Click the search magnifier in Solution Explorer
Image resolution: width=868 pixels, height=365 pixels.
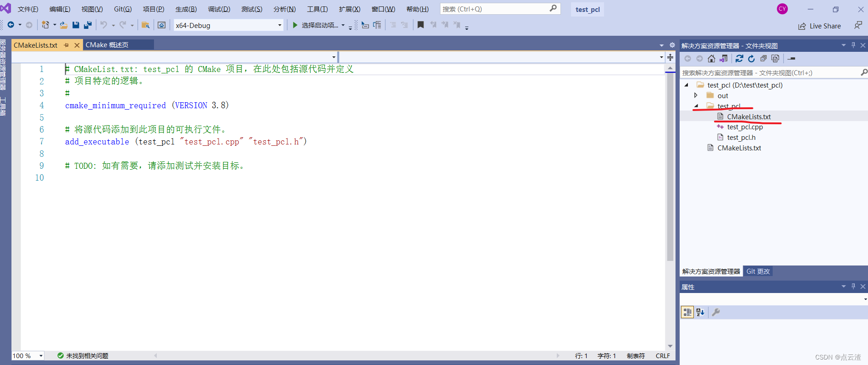pos(864,72)
